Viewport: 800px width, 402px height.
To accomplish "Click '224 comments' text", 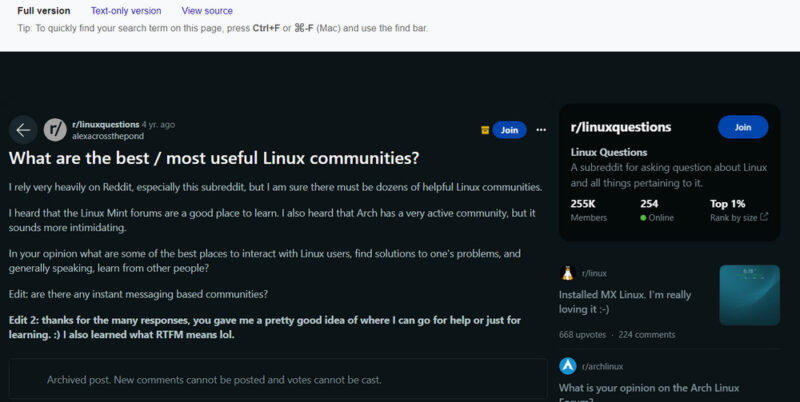I will [x=646, y=335].
